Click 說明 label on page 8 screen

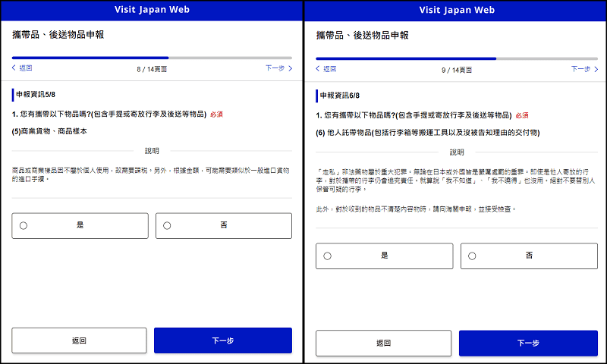point(152,151)
